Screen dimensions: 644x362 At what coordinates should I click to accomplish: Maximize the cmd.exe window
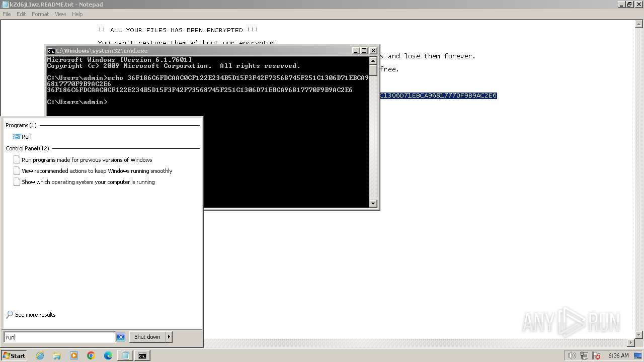(364, 51)
